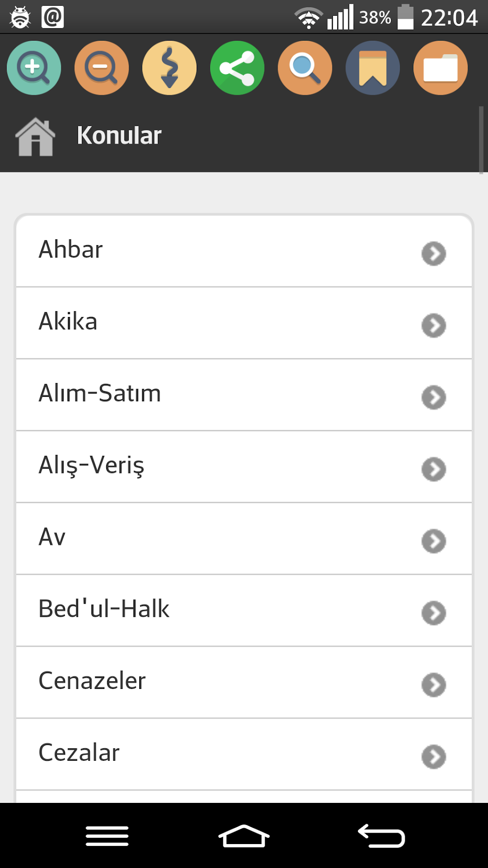Image resolution: width=488 pixels, height=868 pixels.
Task: Go home via the house icon
Action: (35, 137)
